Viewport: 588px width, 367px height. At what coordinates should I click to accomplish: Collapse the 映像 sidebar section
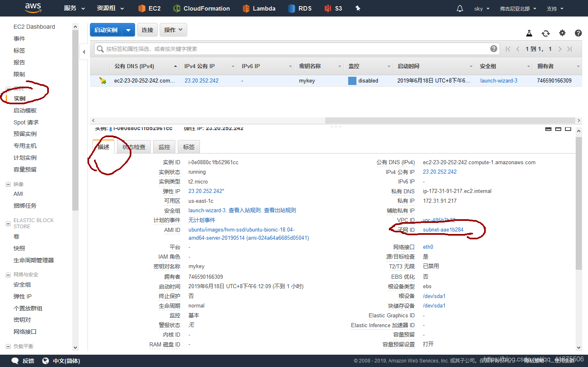(x=8, y=184)
